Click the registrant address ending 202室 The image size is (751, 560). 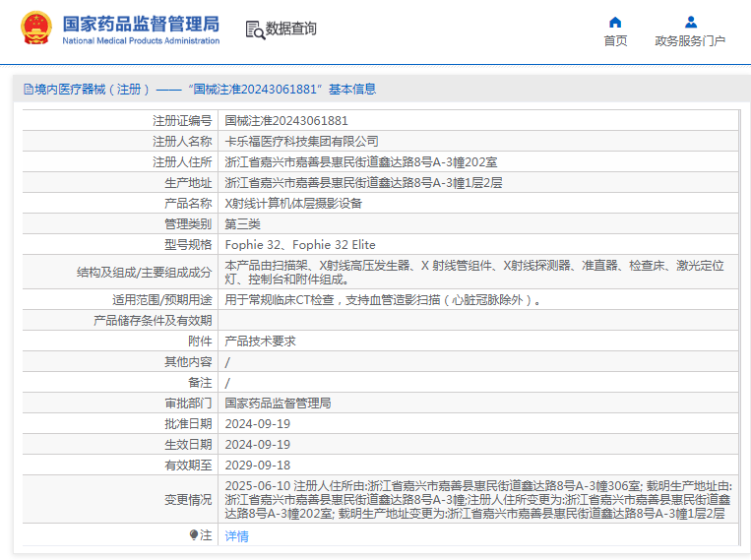click(x=361, y=162)
